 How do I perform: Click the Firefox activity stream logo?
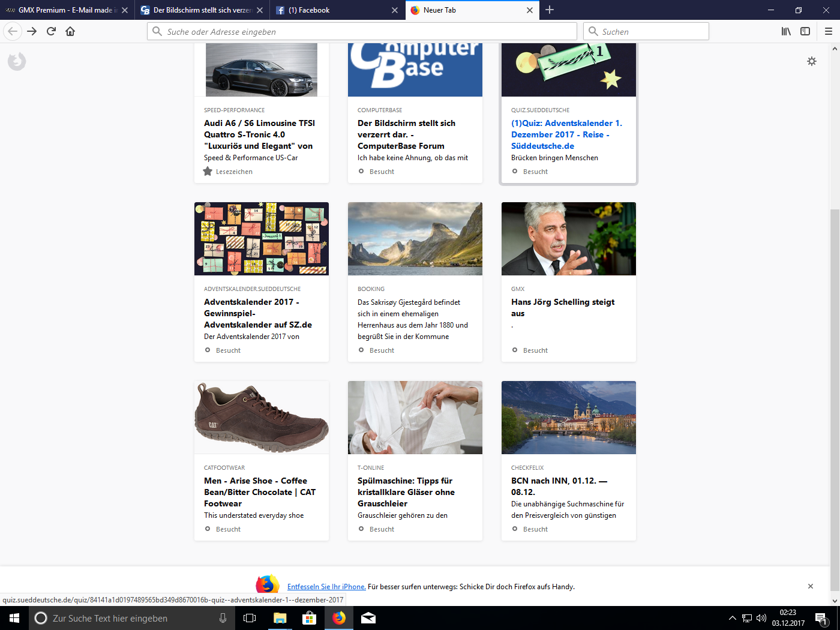pyautogui.click(x=17, y=61)
